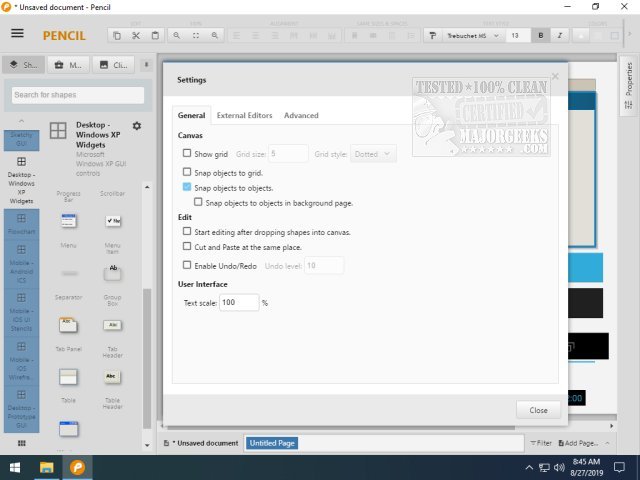This screenshot has height=480, width=640.
Task: Click the Windows Start button
Action: pos(15,467)
